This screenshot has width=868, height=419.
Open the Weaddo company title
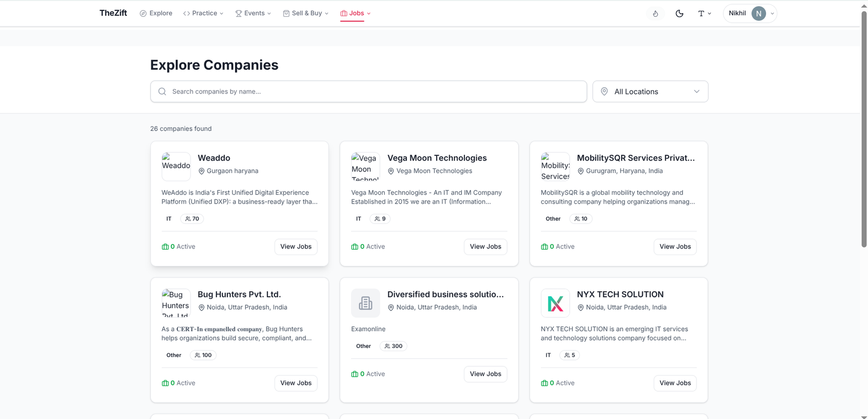pyautogui.click(x=214, y=158)
